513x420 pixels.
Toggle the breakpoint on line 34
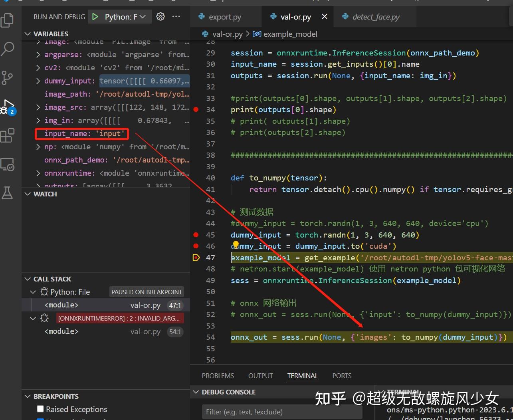click(x=196, y=109)
